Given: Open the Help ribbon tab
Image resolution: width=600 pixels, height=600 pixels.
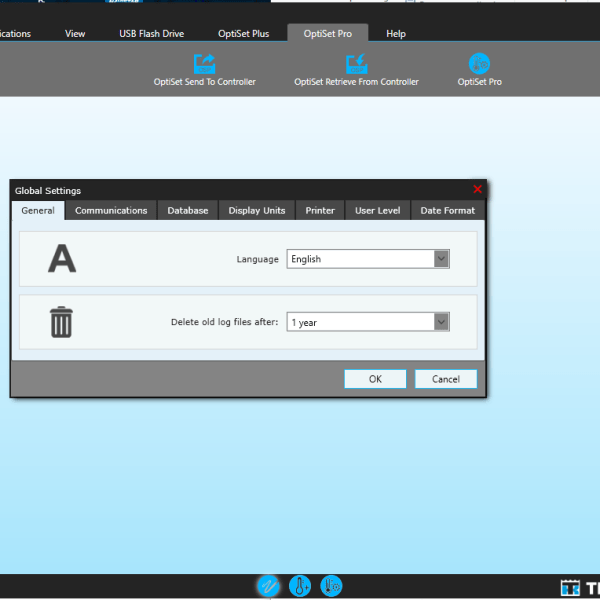Looking at the screenshot, I should [396, 34].
